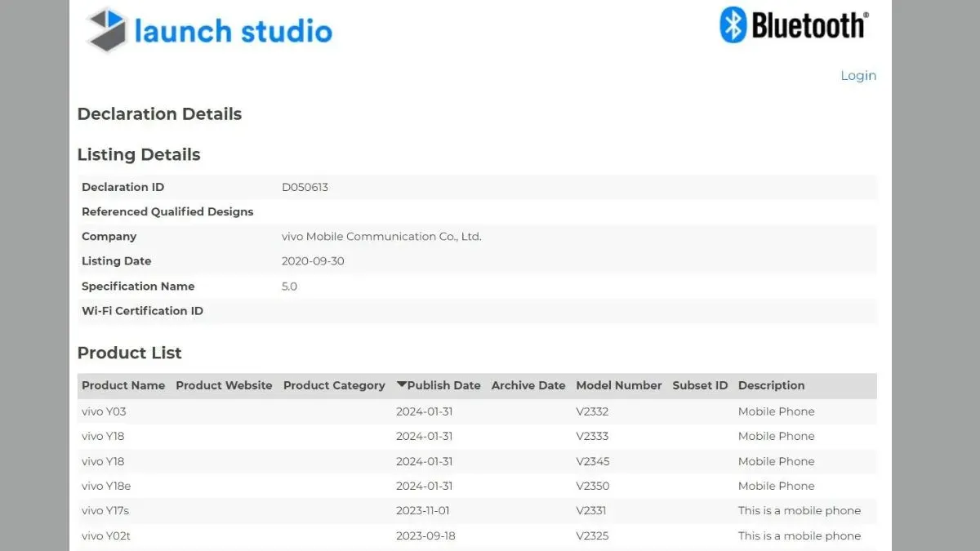The height and width of the screenshot is (551, 980).
Task: Sort by Product Name column header
Action: pos(123,385)
